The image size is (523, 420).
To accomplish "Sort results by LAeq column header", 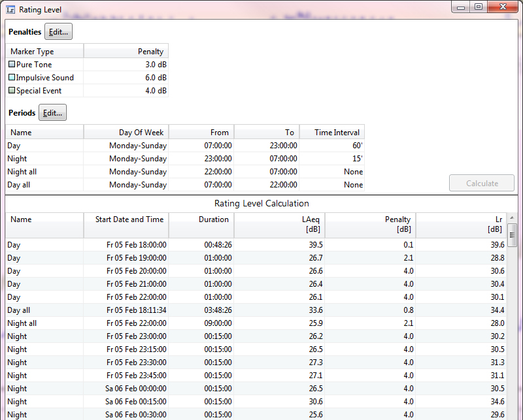I will click(279, 224).
